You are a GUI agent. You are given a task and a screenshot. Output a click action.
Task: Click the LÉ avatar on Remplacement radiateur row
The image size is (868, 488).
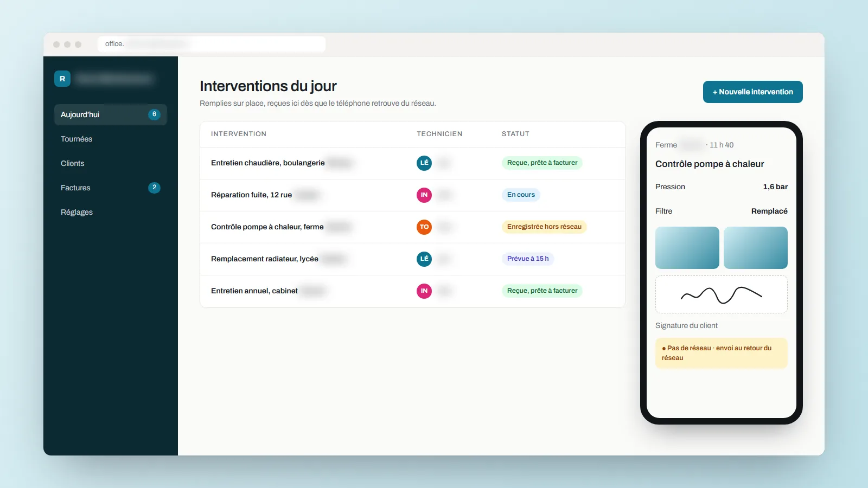424,259
